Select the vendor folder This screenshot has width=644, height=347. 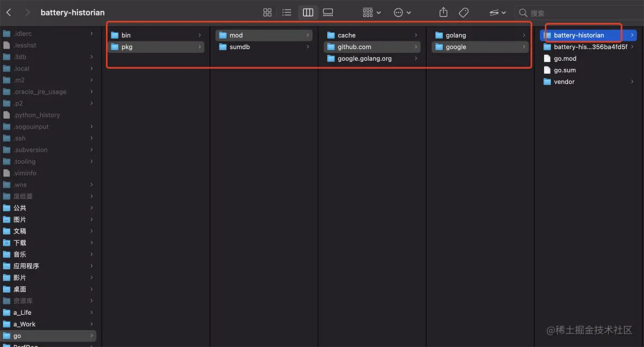tap(589, 82)
